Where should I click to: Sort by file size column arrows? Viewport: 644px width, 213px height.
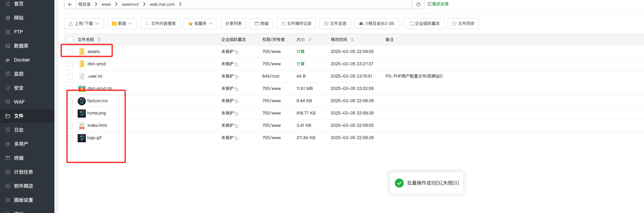coord(310,40)
